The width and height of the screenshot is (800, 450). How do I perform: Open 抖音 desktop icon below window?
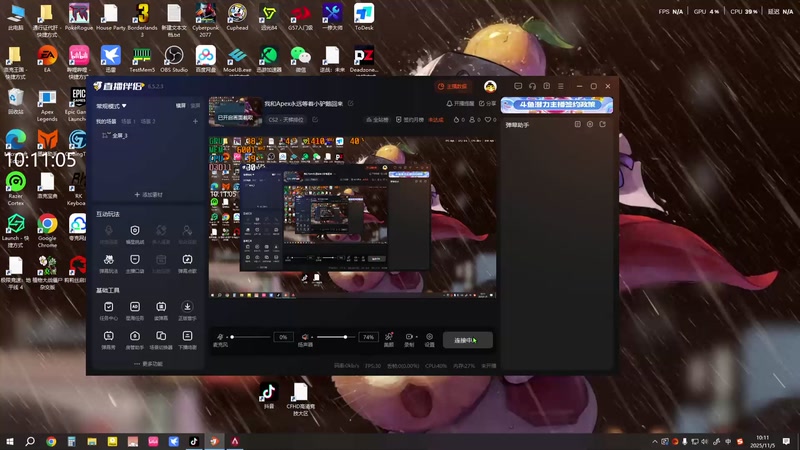tap(269, 396)
